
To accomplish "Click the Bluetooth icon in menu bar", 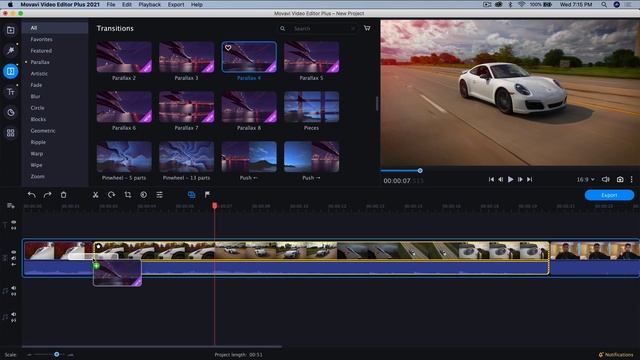I will tap(510, 4).
